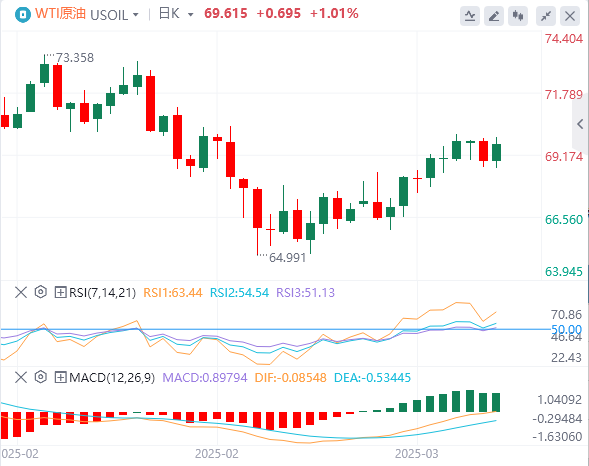Click the 63.945 price axis label
The height and width of the screenshot is (466, 589).
pyautogui.click(x=564, y=271)
